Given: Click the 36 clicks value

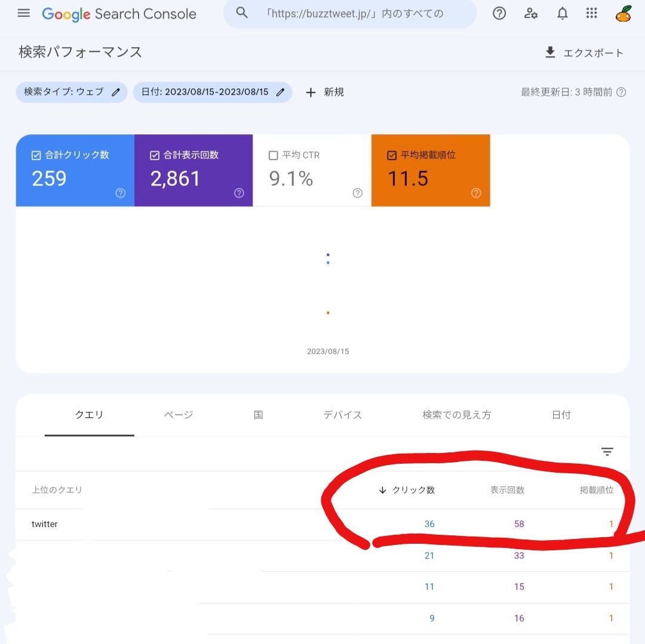Looking at the screenshot, I should pyautogui.click(x=429, y=524).
